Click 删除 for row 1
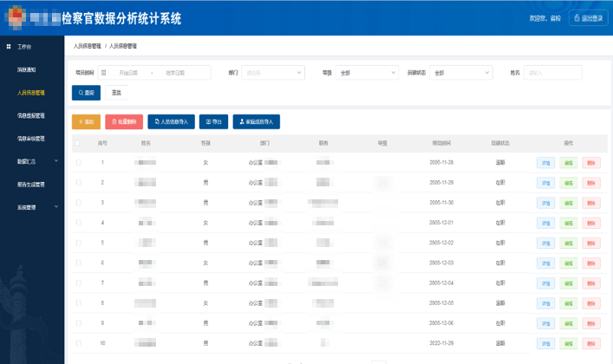The width and height of the screenshot is (613, 364). 591,163
